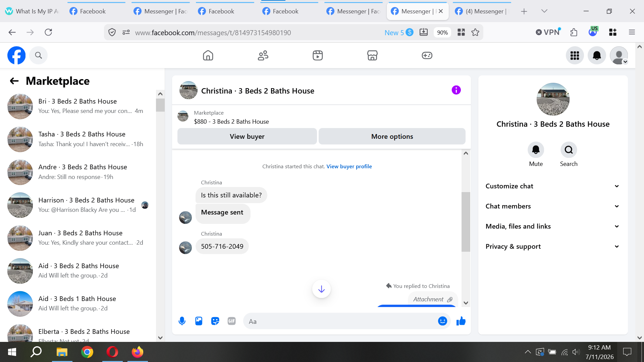644x362 pixels.
Task: Close the active Messenger tab
Action: pos(441,11)
